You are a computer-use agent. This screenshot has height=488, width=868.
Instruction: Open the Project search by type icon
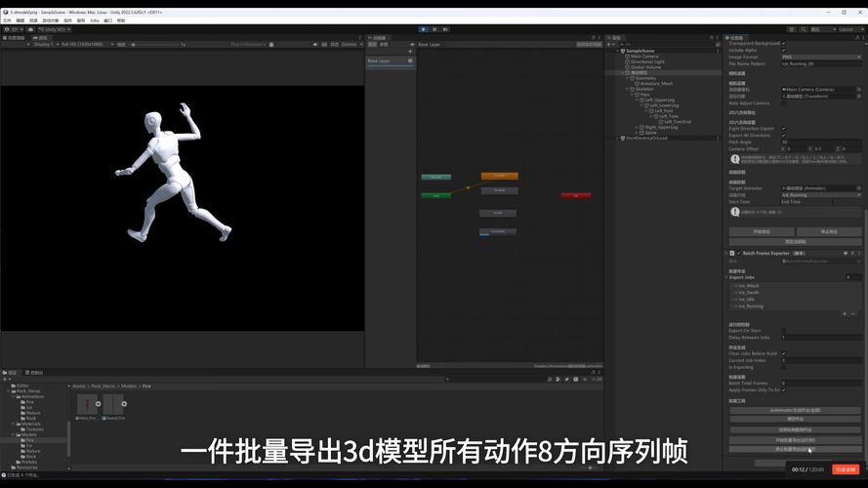click(558, 379)
